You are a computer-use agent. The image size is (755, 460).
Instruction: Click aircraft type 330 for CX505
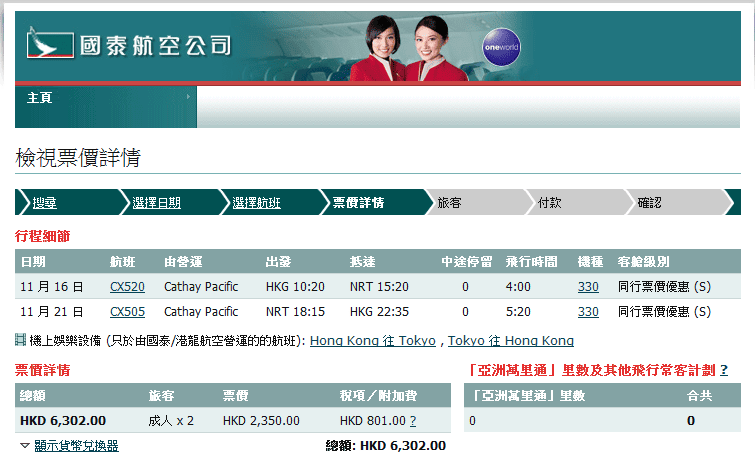[588, 311]
